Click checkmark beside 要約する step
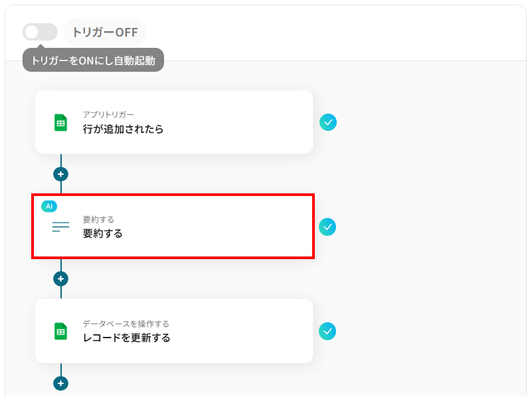Screen dimensions: 532x396 (x=327, y=227)
